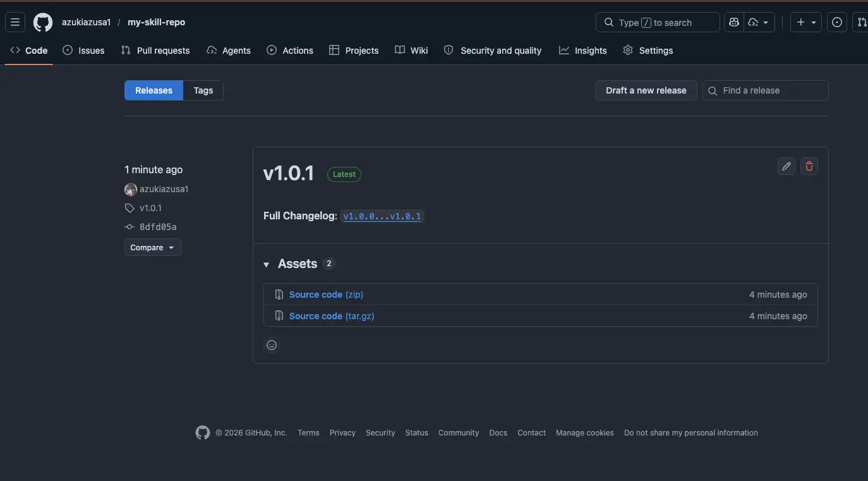The width and height of the screenshot is (868, 481).
Task: Open the Terms footer link
Action: [308, 433]
